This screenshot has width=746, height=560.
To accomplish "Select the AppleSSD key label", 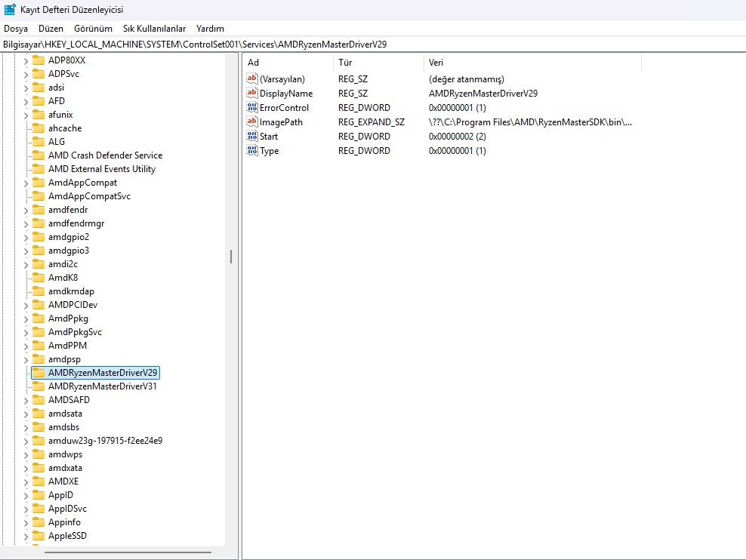I will pyautogui.click(x=67, y=536).
